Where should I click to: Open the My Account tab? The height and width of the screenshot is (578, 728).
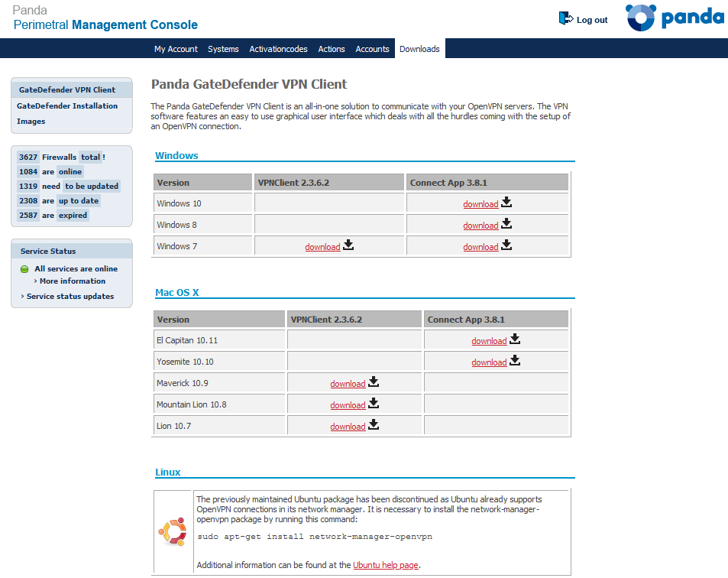[176, 49]
